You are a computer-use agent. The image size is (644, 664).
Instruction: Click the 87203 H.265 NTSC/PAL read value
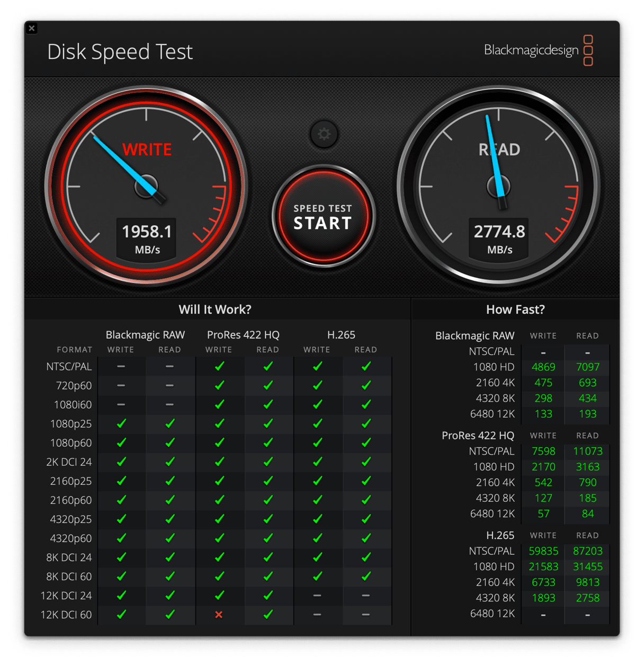587,551
